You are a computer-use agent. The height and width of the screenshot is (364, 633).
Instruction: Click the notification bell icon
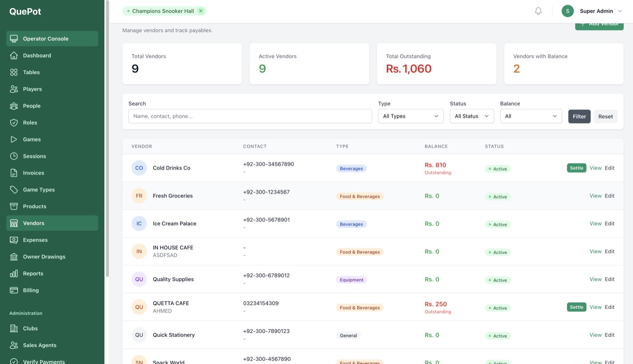coord(538,11)
